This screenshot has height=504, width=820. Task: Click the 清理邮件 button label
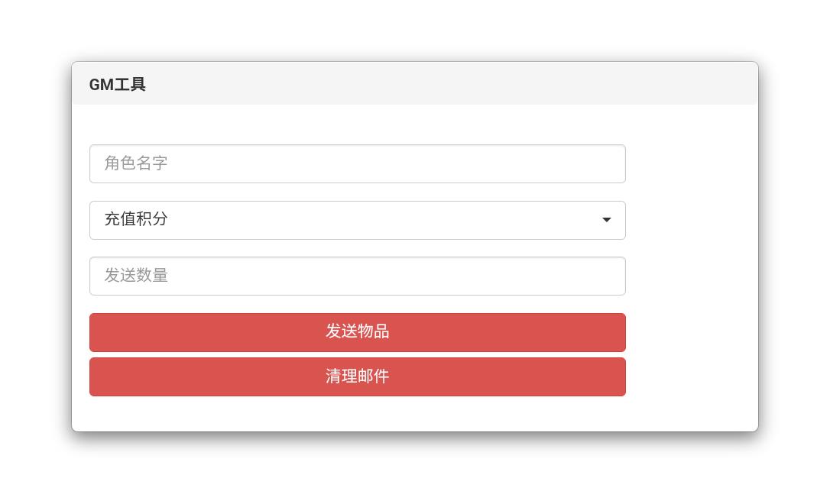tap(357, 376)
